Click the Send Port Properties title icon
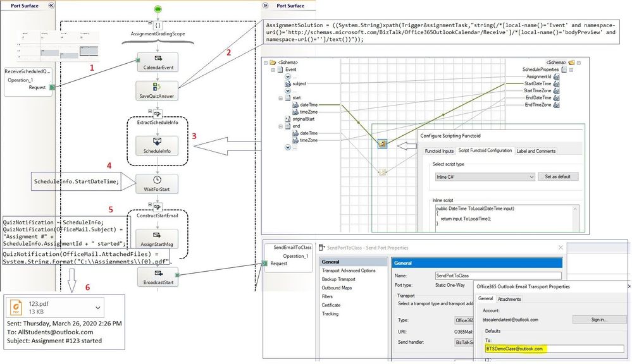 [321, 248]
